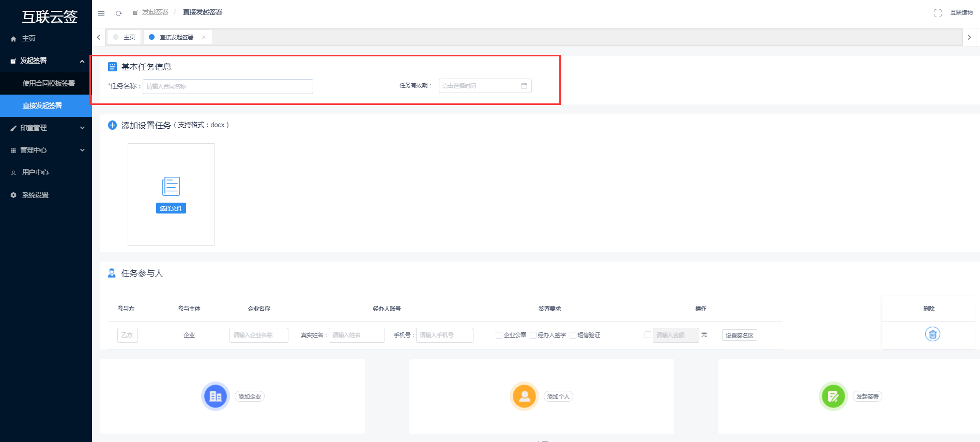Click the 发起签署 label button at bottom

(867, 397)
